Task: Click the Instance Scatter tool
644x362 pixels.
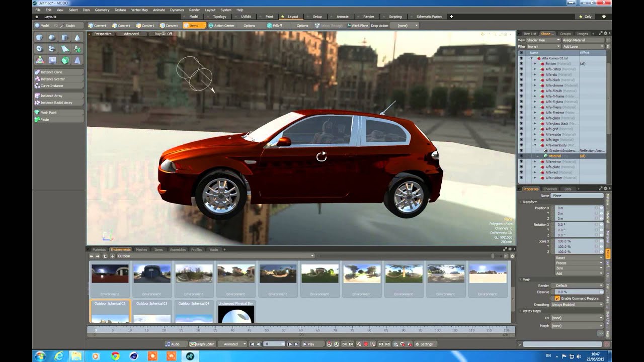Action: click(x=58, y=79)
